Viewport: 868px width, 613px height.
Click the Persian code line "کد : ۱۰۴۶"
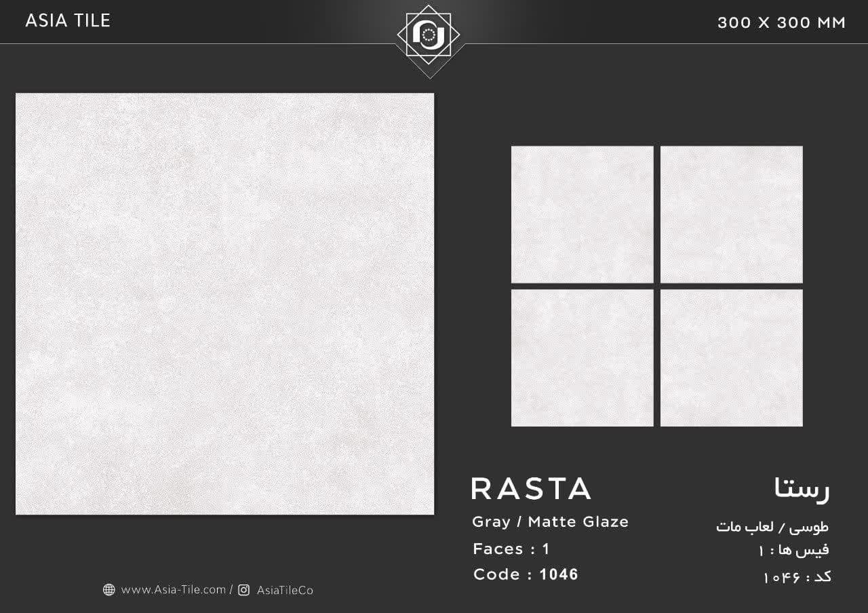click(797, 576)
